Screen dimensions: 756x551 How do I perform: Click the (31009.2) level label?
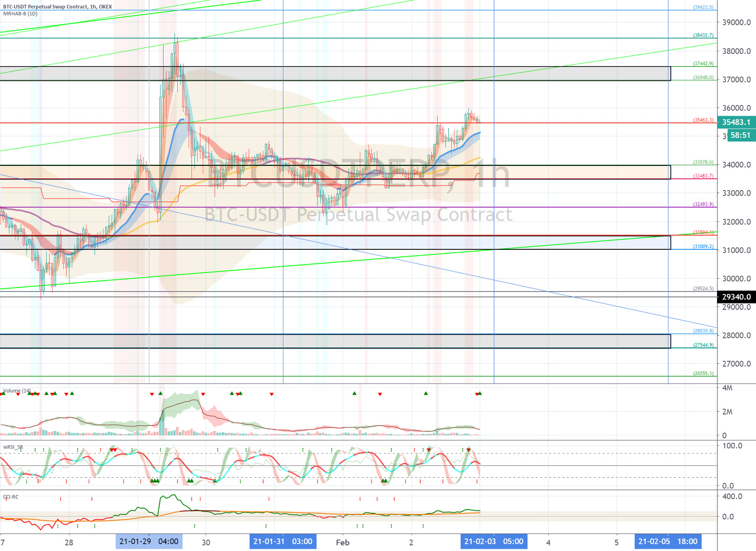(703, 246)
